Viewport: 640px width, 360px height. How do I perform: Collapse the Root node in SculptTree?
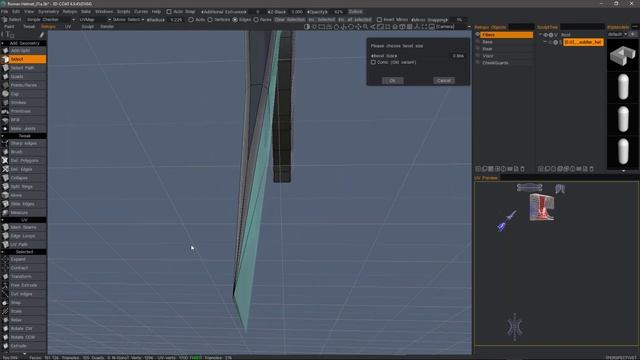[540, 35]
